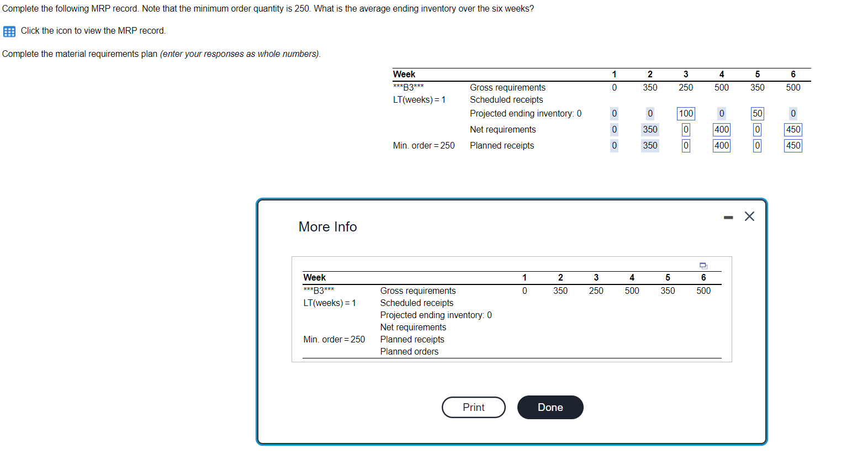Viewport: 868px width, 475px height.
Task: Select week 4 projected ending inventory field
Action: 722,114
